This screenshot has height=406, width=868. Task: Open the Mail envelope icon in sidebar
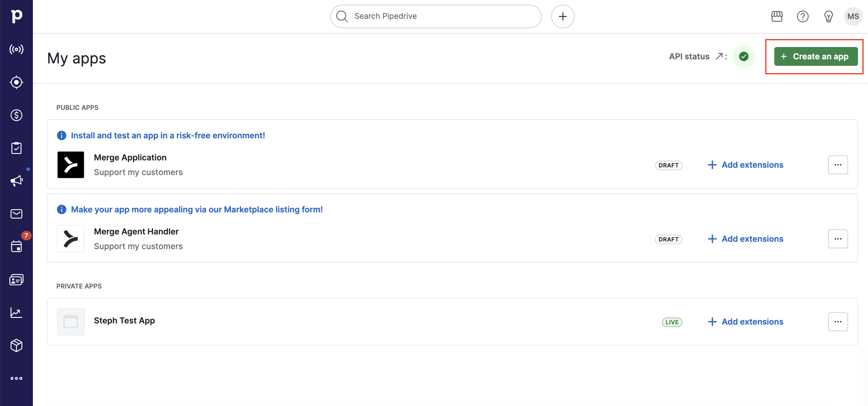[16, 214]
